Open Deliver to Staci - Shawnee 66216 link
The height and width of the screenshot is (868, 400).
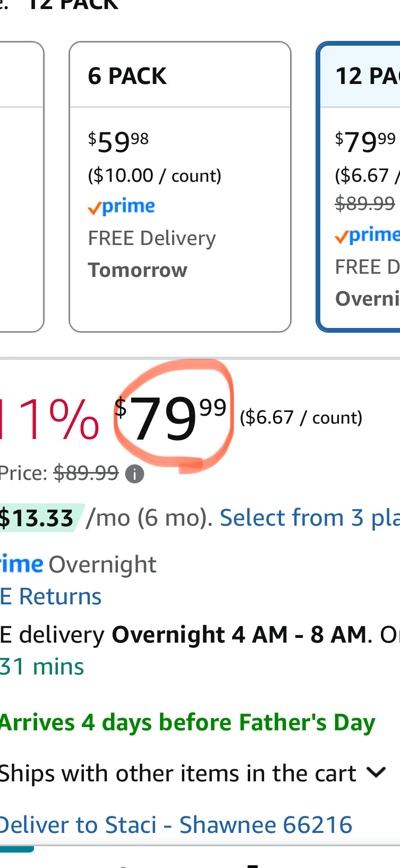pyautogui.click(x=176, y=825)
